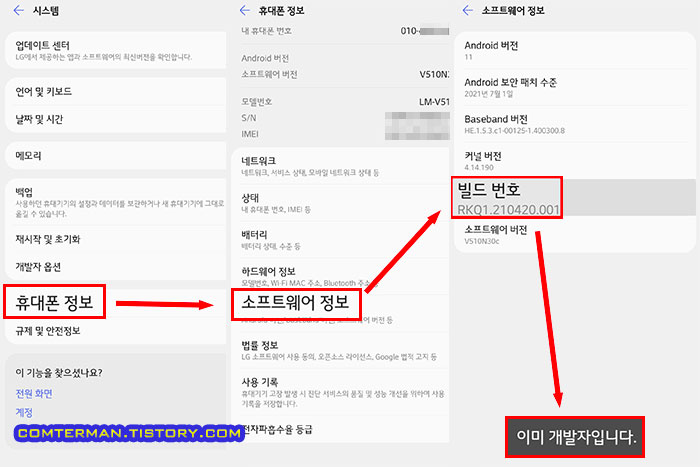The image size is (700, 467).
Task: Follow the 전원 화면 link
Action: coord(34,393)
